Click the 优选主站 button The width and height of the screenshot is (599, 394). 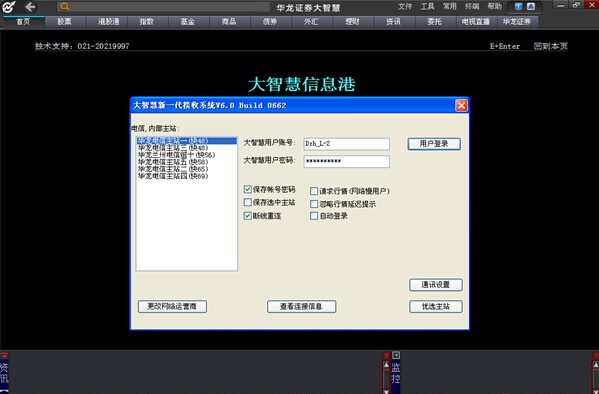pyautogui.click(x=435, y=306)
